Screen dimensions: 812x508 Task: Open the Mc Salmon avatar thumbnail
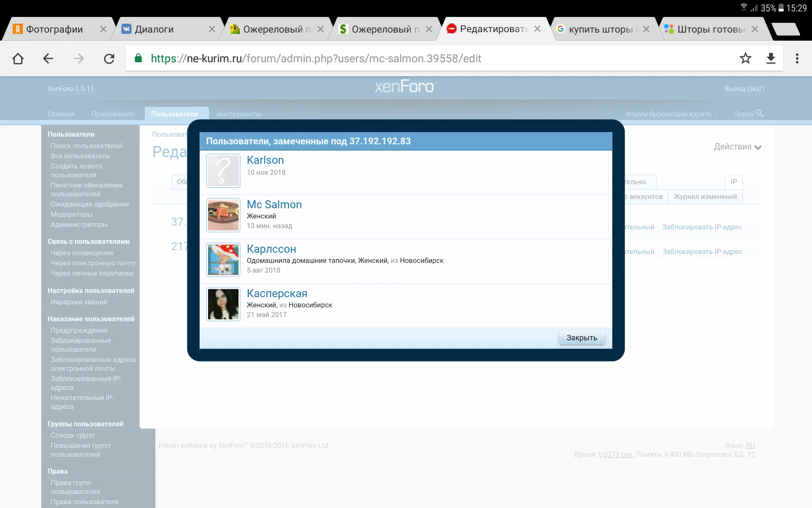point(223,215)
